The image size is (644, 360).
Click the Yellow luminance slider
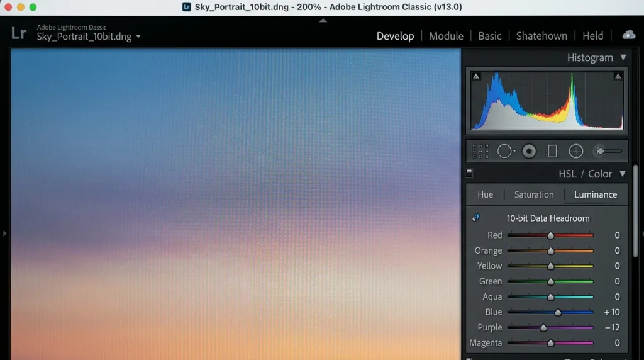pos(550,266)
